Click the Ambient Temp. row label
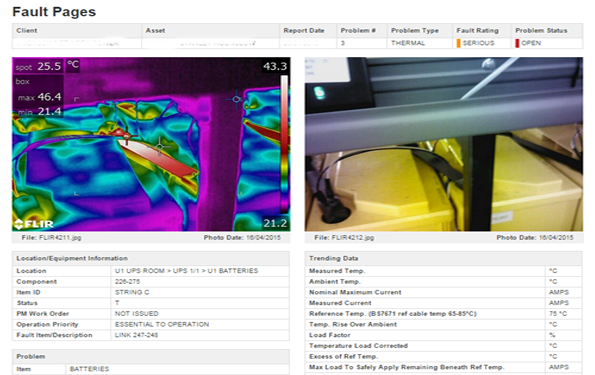595x375 pixels. pos(335,282)
